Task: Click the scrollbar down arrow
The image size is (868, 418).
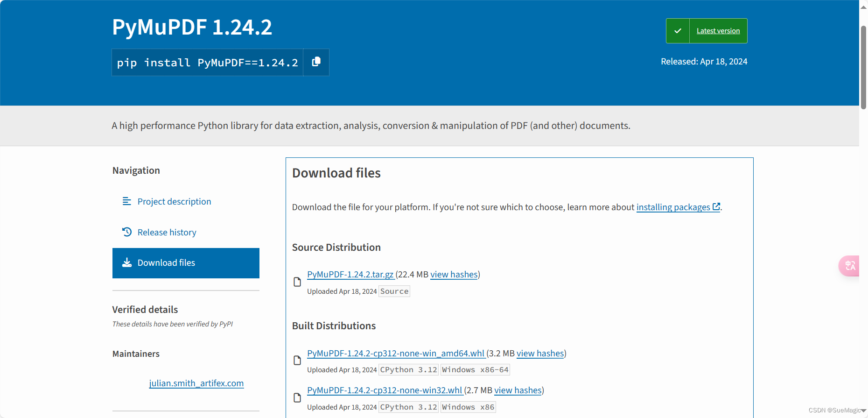Action: [x=863, y=411]
